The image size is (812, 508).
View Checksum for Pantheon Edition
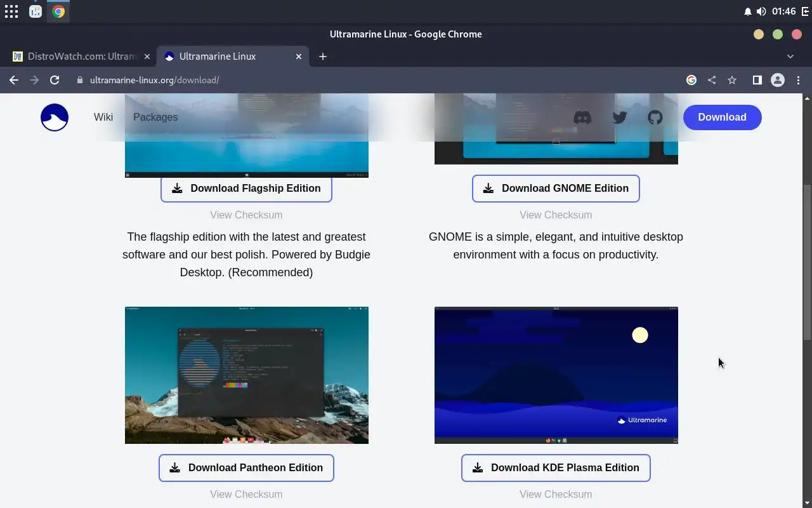point(246,494)
